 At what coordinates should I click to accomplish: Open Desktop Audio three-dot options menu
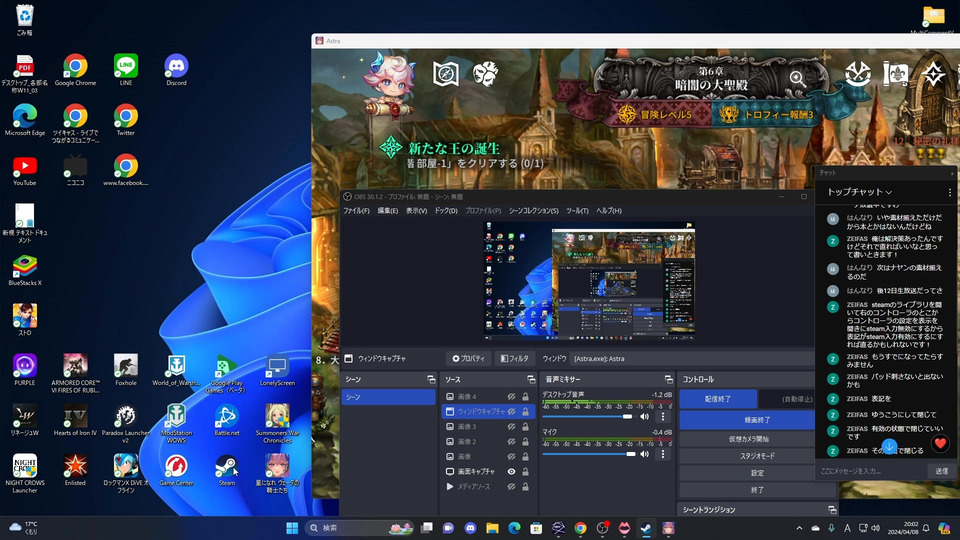tap(662, 416)
